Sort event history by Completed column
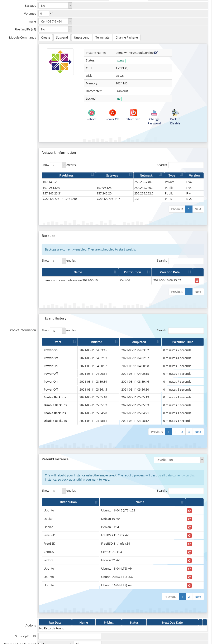Viewport: 214px width, 644px height. [x=140, y=342]
